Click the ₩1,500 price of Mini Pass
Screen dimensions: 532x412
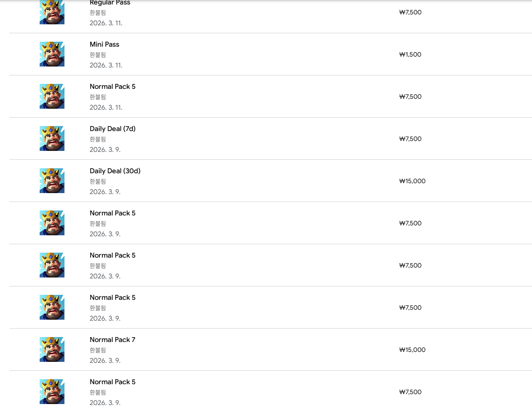[410, 55]
